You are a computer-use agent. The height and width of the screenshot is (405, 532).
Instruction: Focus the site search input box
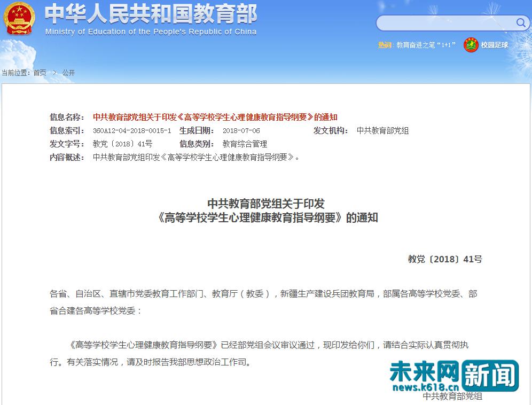(x=446, y=23)
